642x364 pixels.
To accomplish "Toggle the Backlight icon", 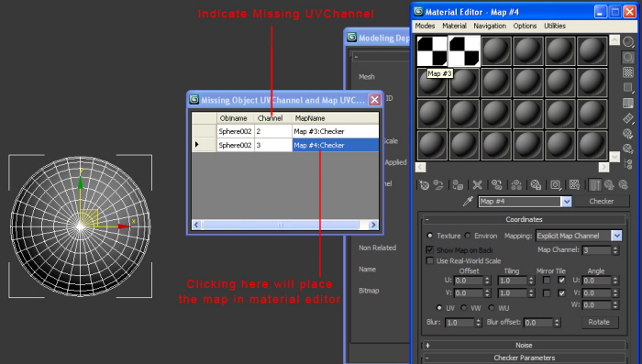I will (627, 58).
